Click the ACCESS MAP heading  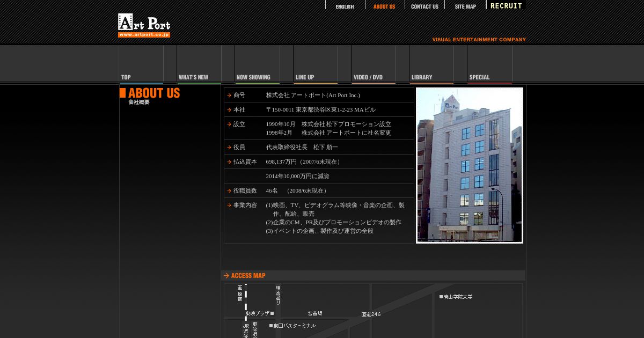pyautogui.click(x=248, y=276)
